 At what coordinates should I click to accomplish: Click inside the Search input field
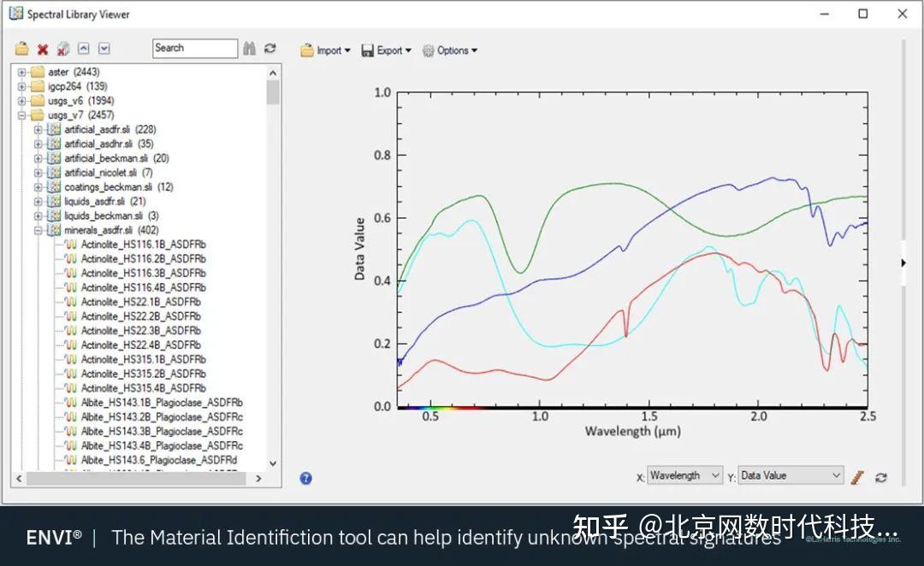[x=195, y=48]
